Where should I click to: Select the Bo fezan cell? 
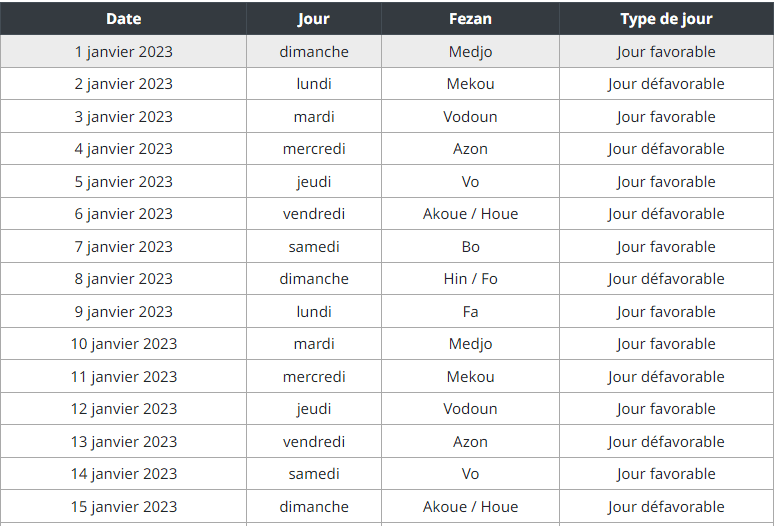tap(470, 247)
